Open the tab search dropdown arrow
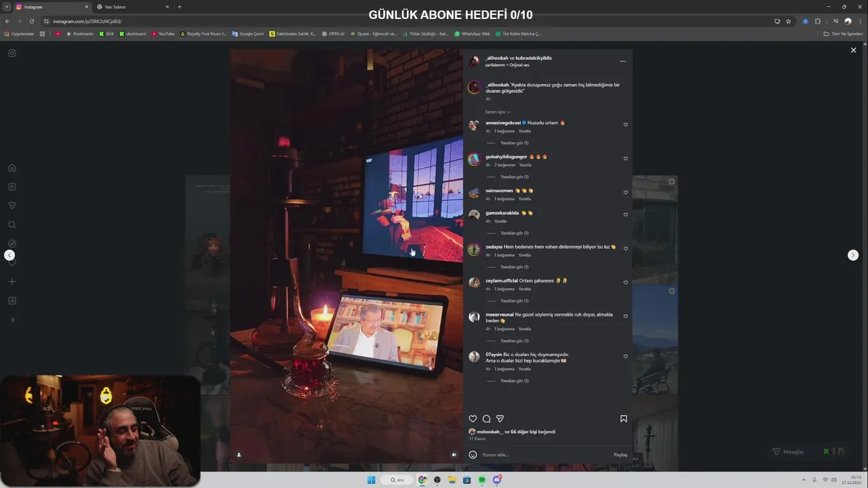The image size is (868, 488). (x=7, y=7)
